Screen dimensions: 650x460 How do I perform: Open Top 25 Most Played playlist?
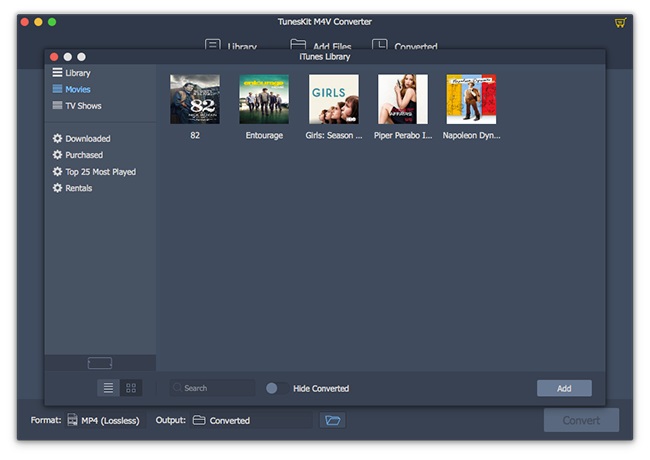pos(95,172)
